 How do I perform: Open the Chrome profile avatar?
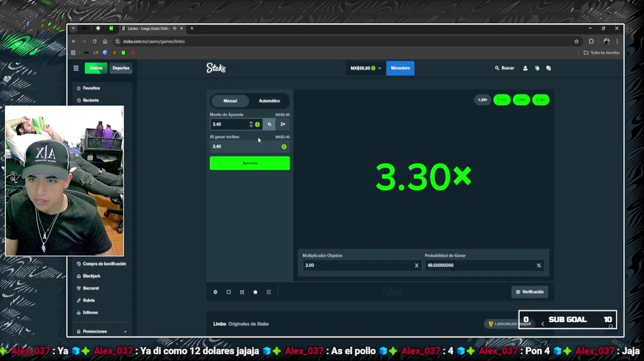click(606, 42)
